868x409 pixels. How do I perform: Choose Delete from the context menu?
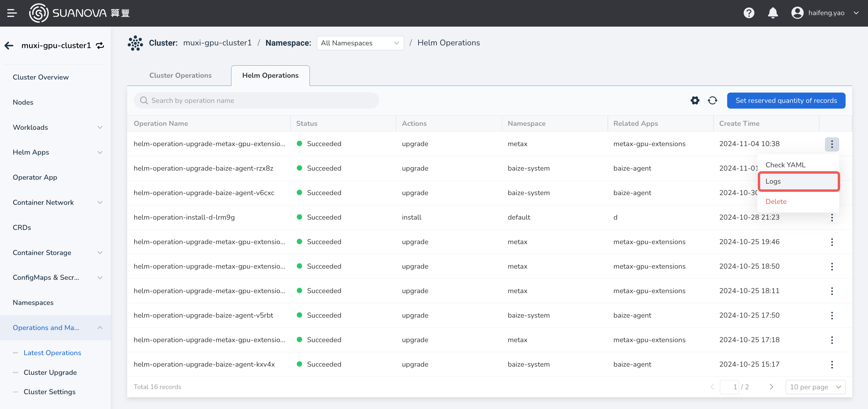[x=776, y=202]
